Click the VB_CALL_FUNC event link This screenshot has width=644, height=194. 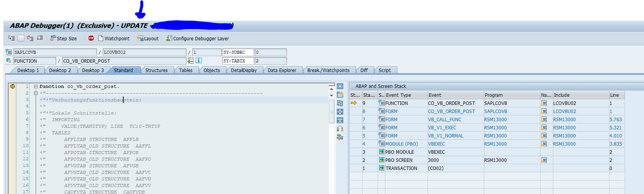point(444,120)
